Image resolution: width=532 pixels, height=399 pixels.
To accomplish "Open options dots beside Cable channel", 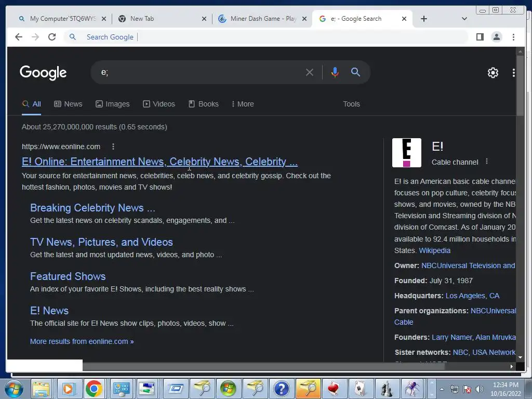I will click(x=486, y=162).
